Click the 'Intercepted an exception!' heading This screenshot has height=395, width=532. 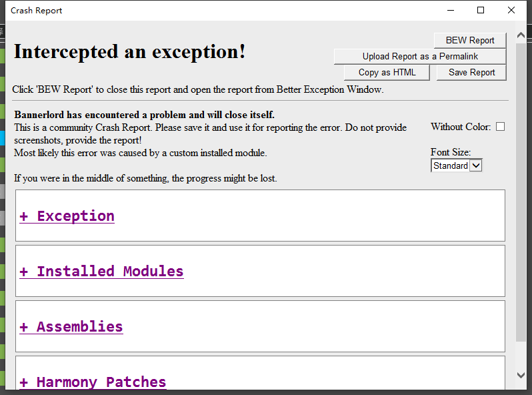129,52
